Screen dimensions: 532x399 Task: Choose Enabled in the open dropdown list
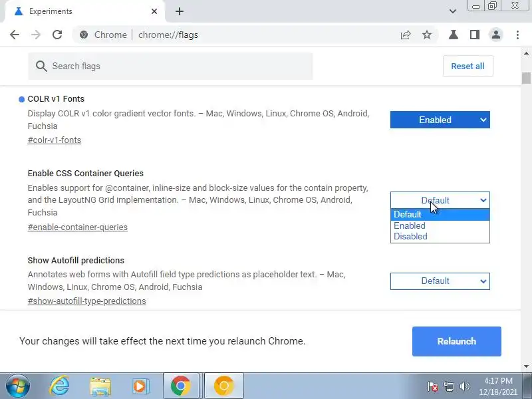(440, 225)
